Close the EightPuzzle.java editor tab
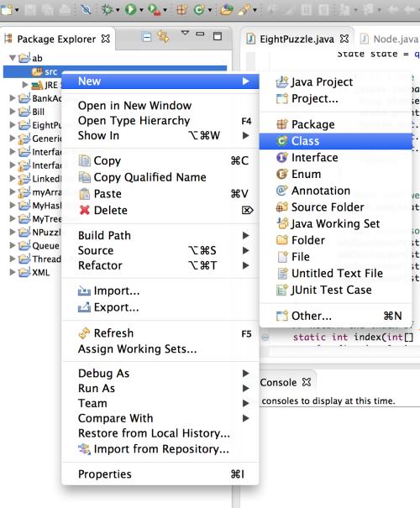 tap(344, 39)
